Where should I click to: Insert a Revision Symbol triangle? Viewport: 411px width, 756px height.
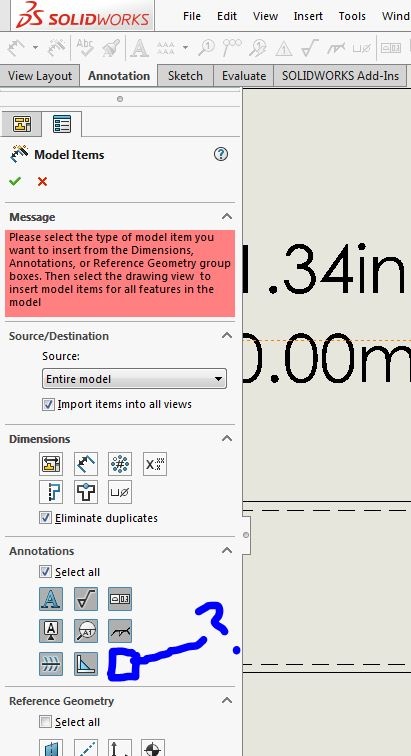coord(284,48)
